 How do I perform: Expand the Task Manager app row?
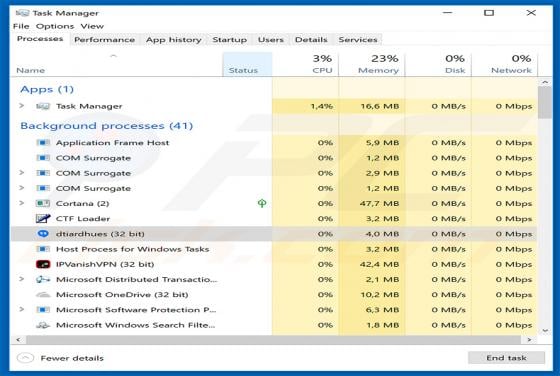click(x=22, y=106)
